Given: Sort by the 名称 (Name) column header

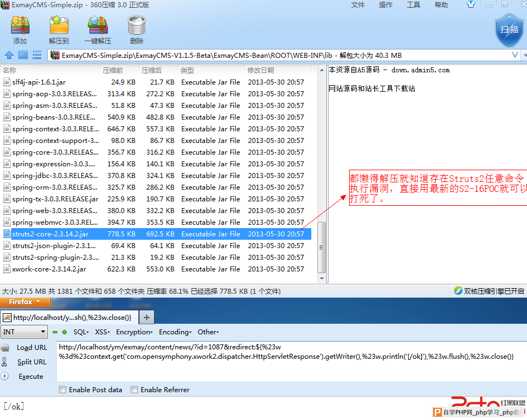Looking at the screenshot, I should (x=51, y=70).
